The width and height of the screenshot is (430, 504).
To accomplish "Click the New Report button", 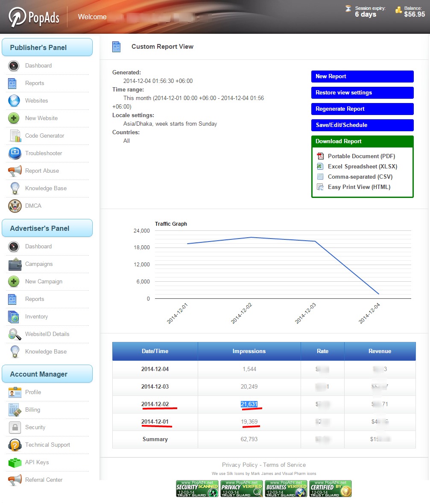I will 362,77.
